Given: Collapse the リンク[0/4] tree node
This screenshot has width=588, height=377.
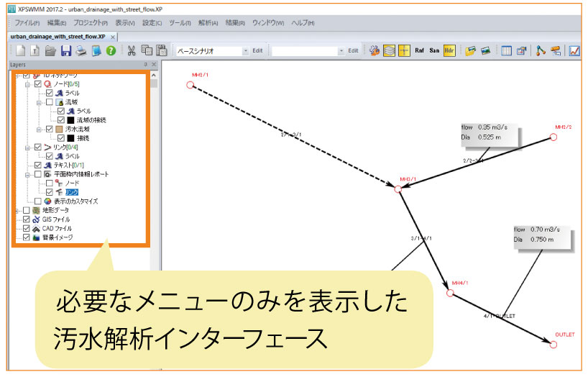Looking at the screenshot, I should point(27,147).
